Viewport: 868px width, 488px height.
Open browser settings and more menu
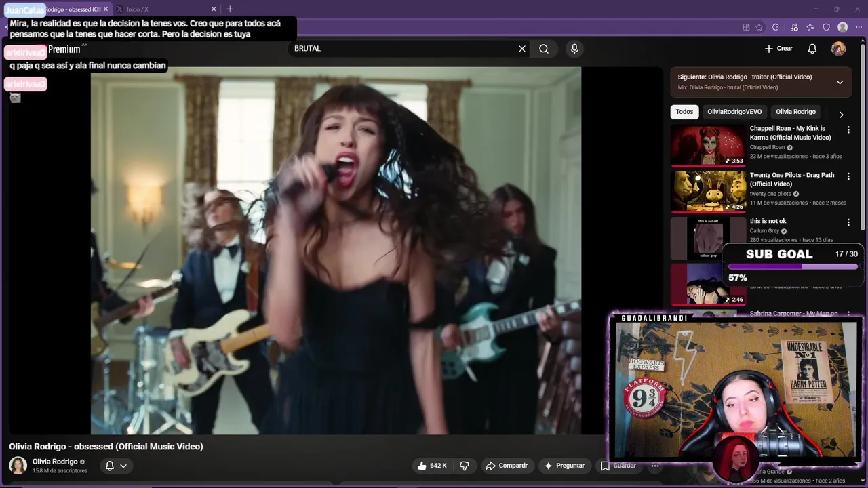(860, 27)
